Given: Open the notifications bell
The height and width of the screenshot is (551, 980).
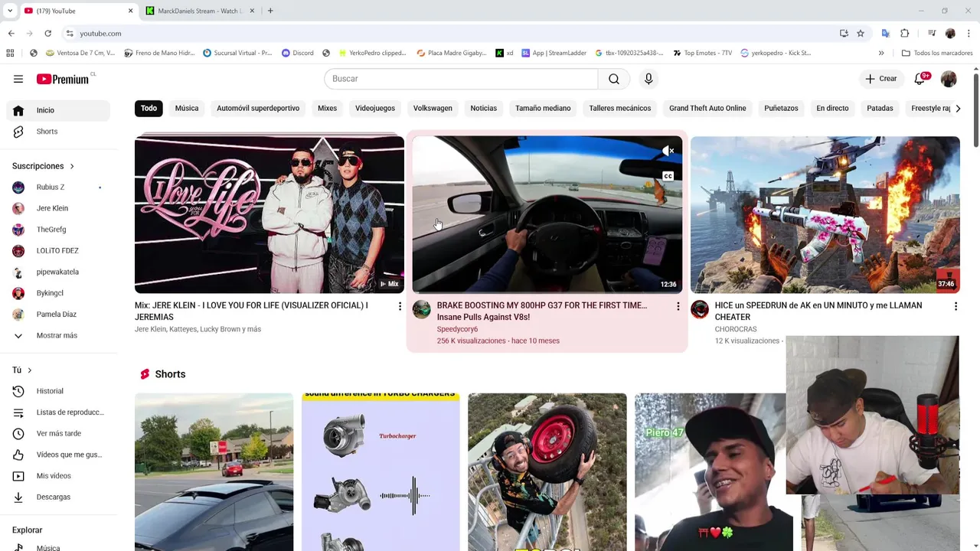Looking at the screenshot, I should (x=921, y=79).
